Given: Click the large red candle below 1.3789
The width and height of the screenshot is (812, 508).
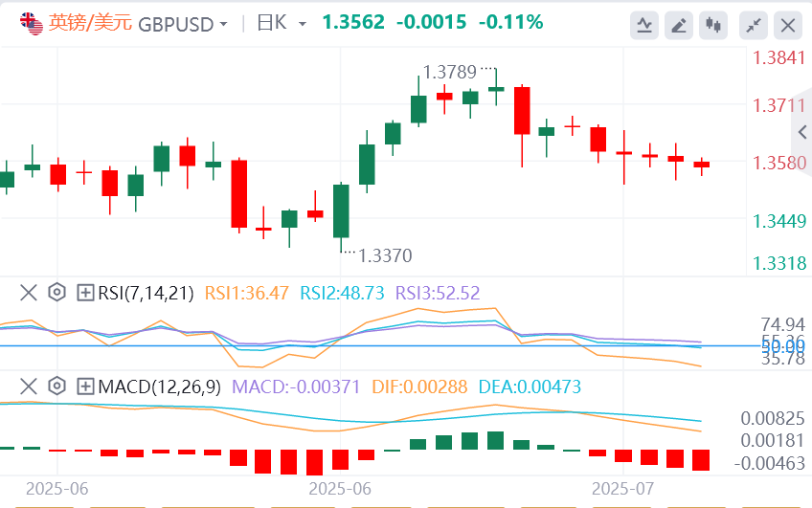Looking at the screenshot, I should point(522,111).
